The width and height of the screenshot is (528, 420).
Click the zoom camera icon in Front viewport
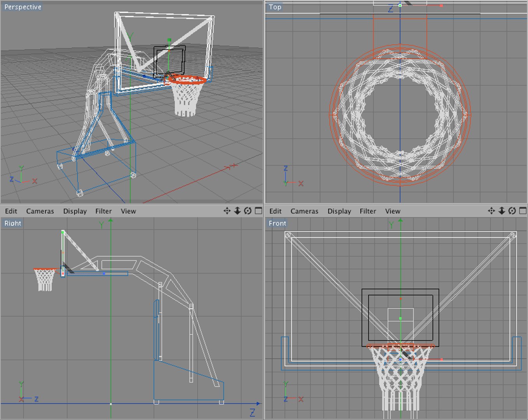[502, 211]
